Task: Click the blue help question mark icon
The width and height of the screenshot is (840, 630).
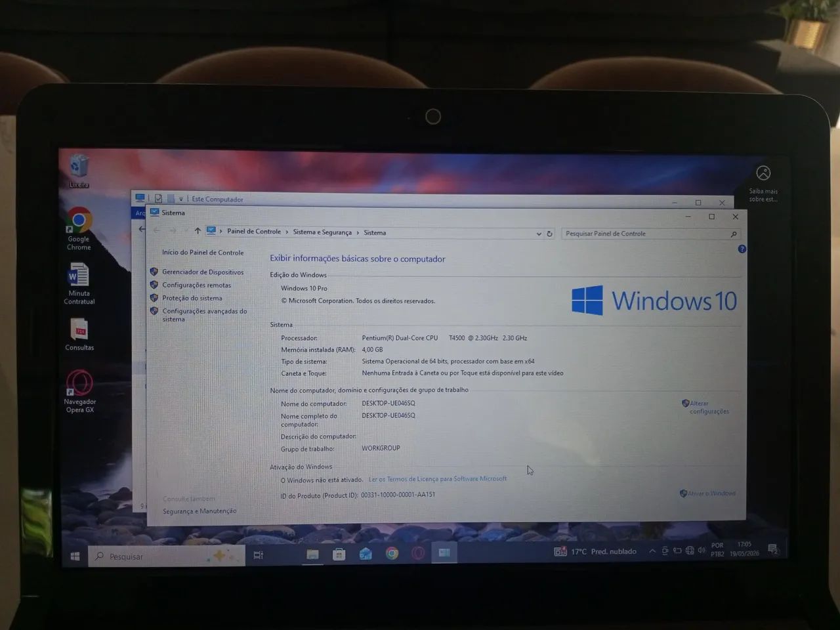Action: (742, 249)
